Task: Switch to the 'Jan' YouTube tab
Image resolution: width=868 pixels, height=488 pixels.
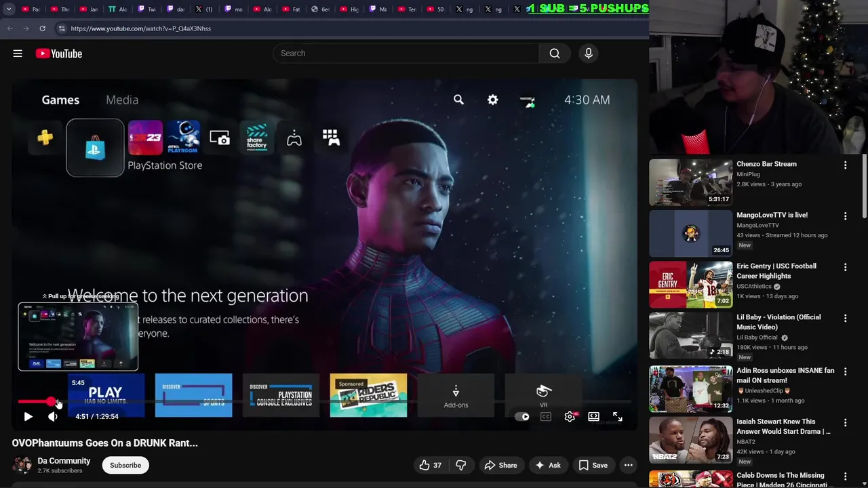Action: [x=90, y=9]
